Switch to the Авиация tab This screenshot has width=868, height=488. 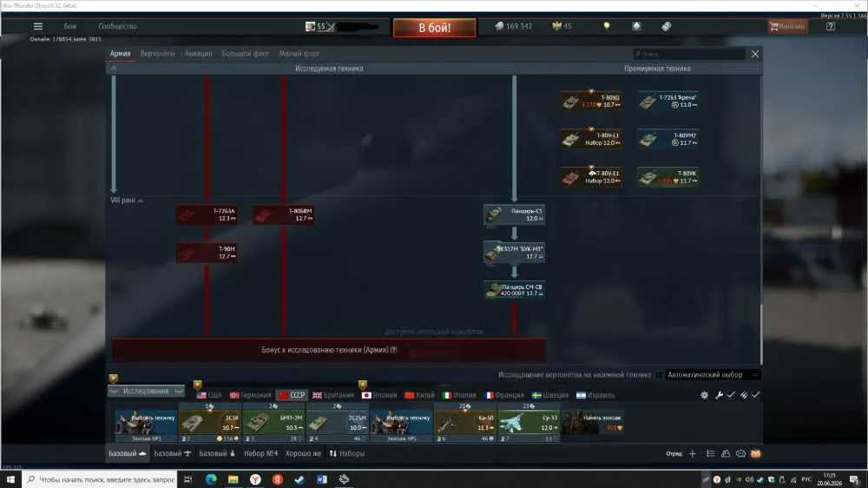pyautogui.click(x=198, y=54)
